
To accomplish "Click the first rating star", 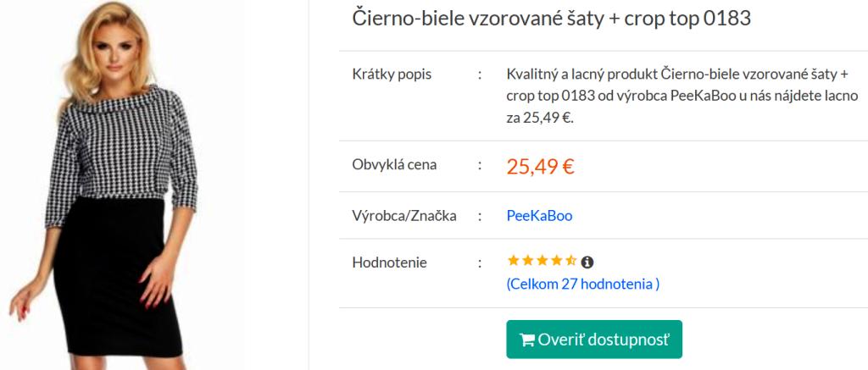I will click(x=513, y=261).
